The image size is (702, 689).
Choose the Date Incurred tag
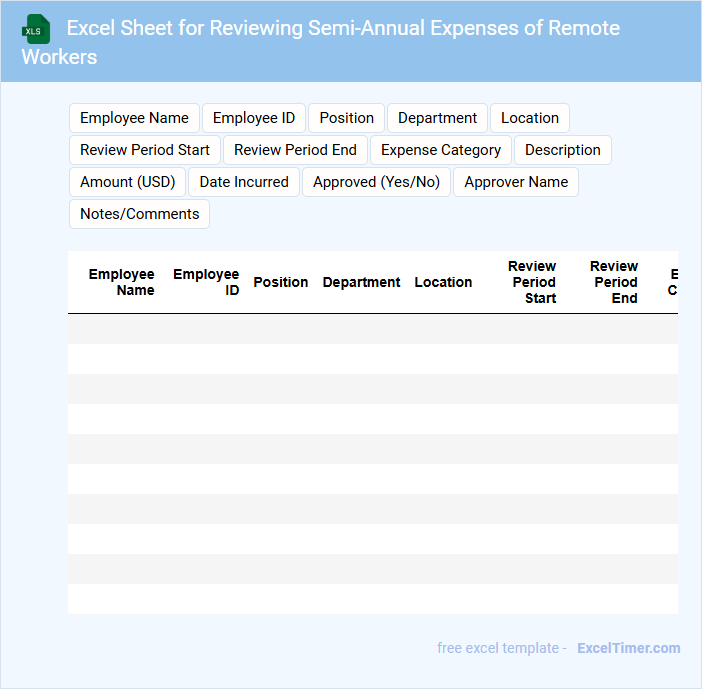(244, 182)
